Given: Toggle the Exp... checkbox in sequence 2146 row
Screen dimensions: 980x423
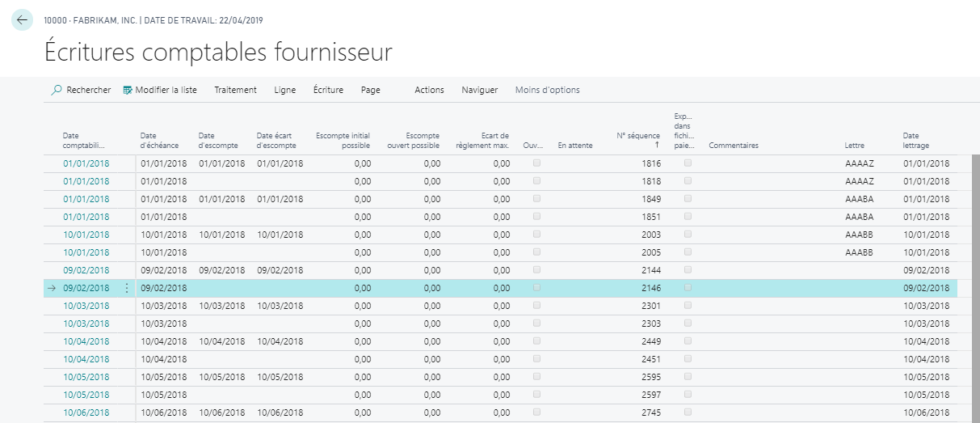Looking at the screenshot, I should pyautogui.click(x=688, y=288).
